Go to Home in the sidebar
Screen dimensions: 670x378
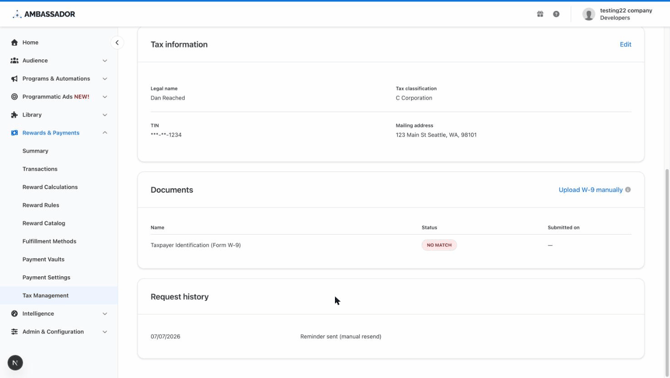pos(30,42)
